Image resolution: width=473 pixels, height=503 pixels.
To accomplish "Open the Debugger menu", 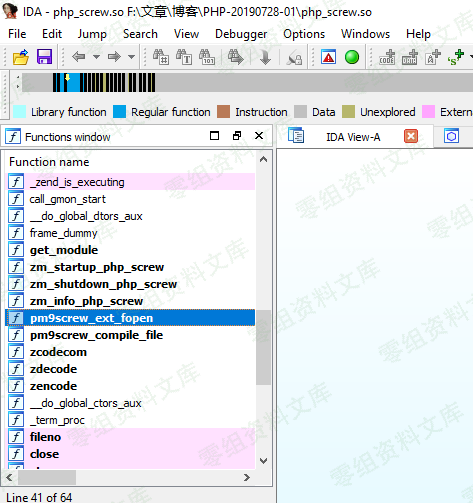I will click(x=241, y=34).
